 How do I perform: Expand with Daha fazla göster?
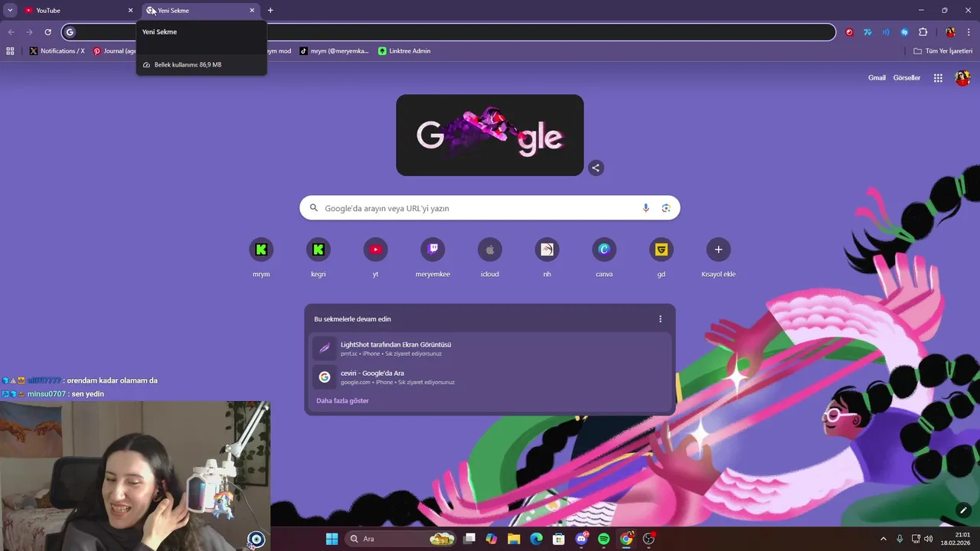point(342,401)
